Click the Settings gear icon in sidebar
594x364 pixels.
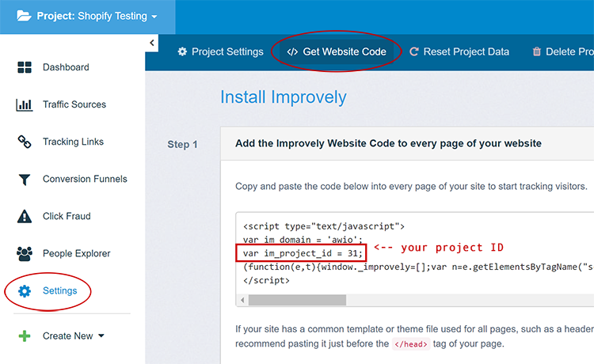(25, 291)
